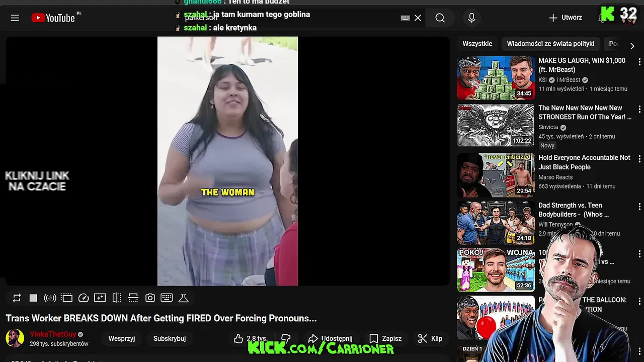Open the YouTube hamburger guide menu
644x362 pixels.
(15, 18)
